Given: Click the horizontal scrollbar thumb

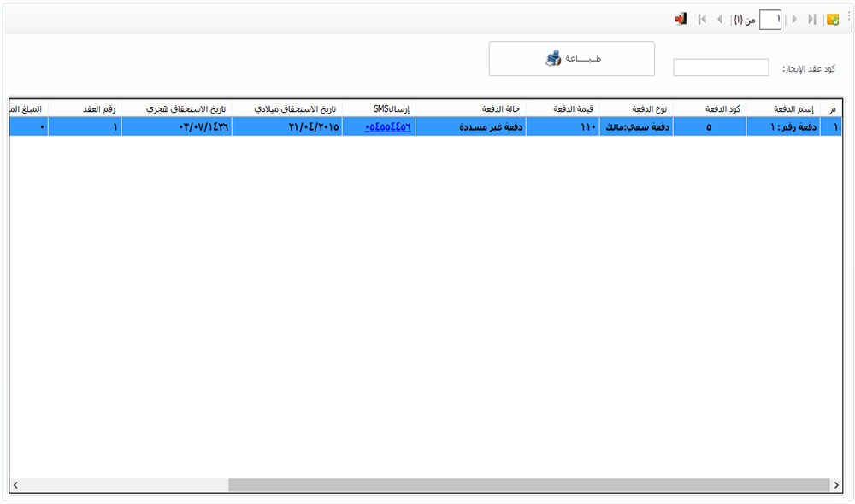Looking at the screenshot, I should (528, 485).
